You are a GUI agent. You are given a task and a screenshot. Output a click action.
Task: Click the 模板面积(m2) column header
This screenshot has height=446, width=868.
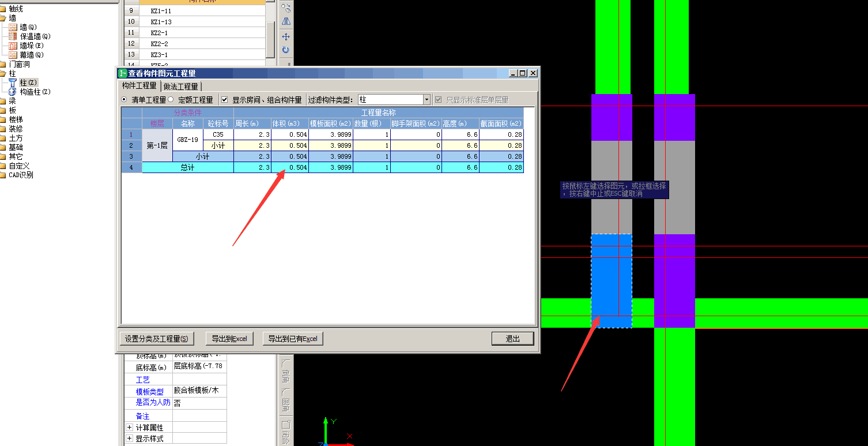point(331,123)
